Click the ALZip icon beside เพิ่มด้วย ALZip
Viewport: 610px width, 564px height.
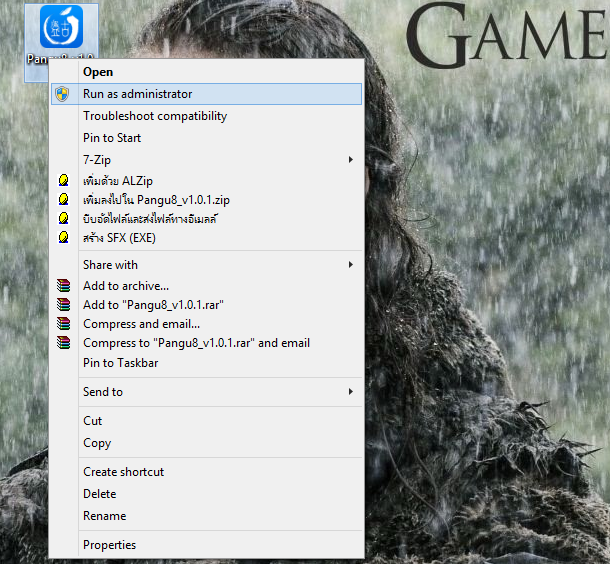pos(63,180)
